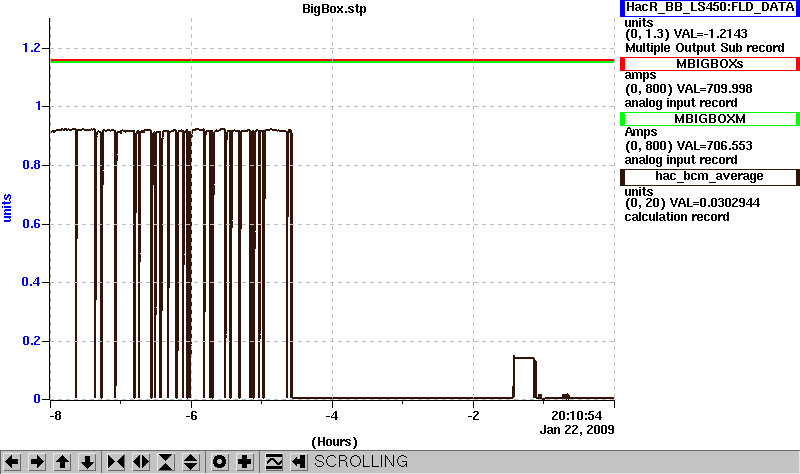
Task: Click the VAL=706.553 readout for MBIGBOXM
Action: click(714, 146)
